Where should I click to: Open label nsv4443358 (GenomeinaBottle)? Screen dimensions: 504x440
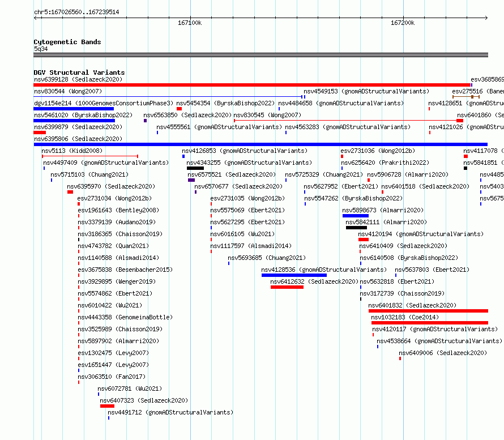pos(125,317)
